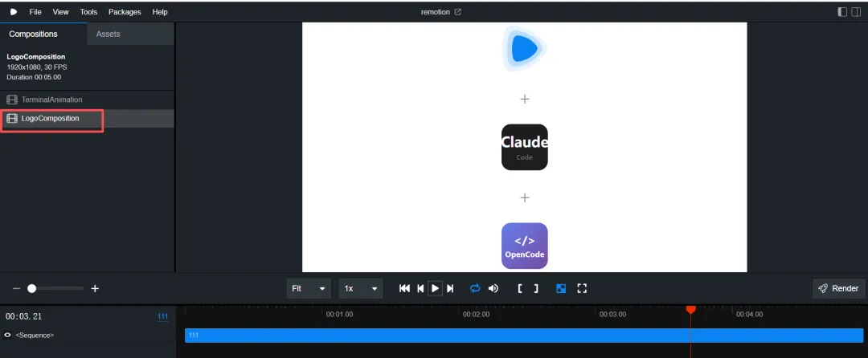Image resolution: width=868 pixels, height=358 pixels.
Task: Select the LogoComposition composition
Action: (87, 118)
